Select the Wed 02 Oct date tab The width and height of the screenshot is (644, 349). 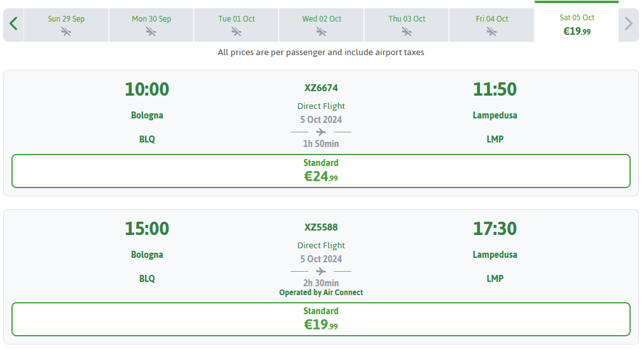(322, 25)
